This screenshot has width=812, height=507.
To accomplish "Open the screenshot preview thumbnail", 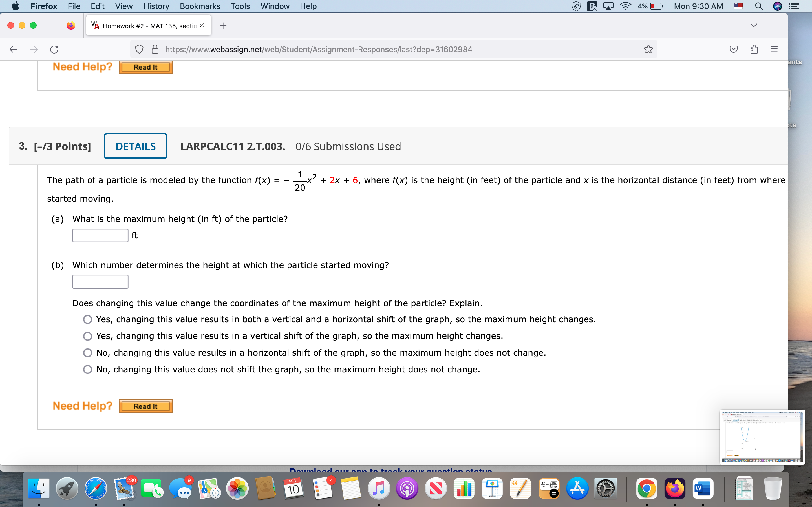I will click(x=762, y=437).
